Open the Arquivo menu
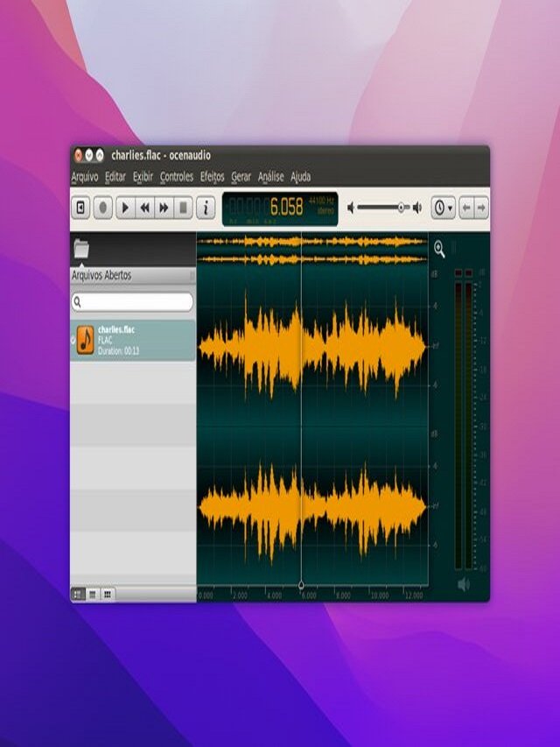The width and height of the screenshot is (560, 747). point(85,176)
